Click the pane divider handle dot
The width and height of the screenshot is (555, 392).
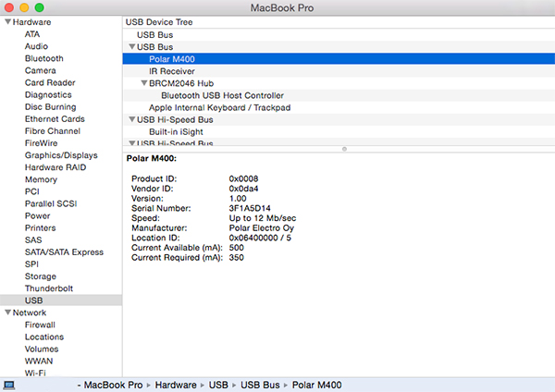344,149
